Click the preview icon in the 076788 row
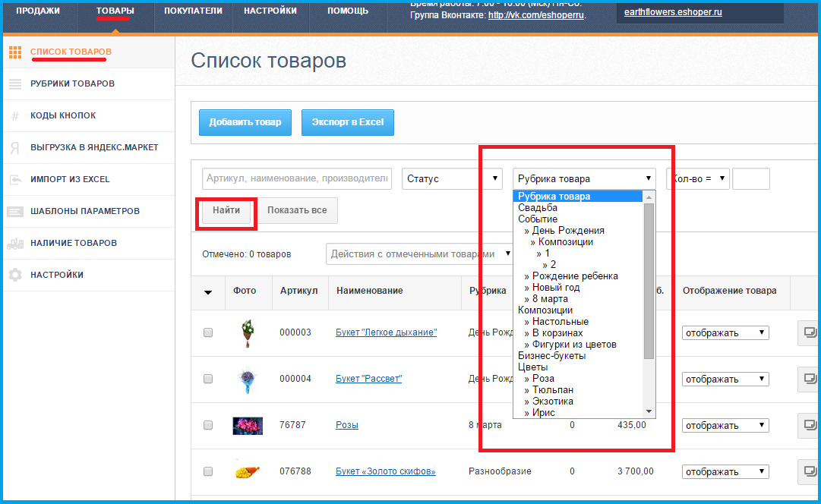Viewport: 821px width, 504px height. coord(809,471)
